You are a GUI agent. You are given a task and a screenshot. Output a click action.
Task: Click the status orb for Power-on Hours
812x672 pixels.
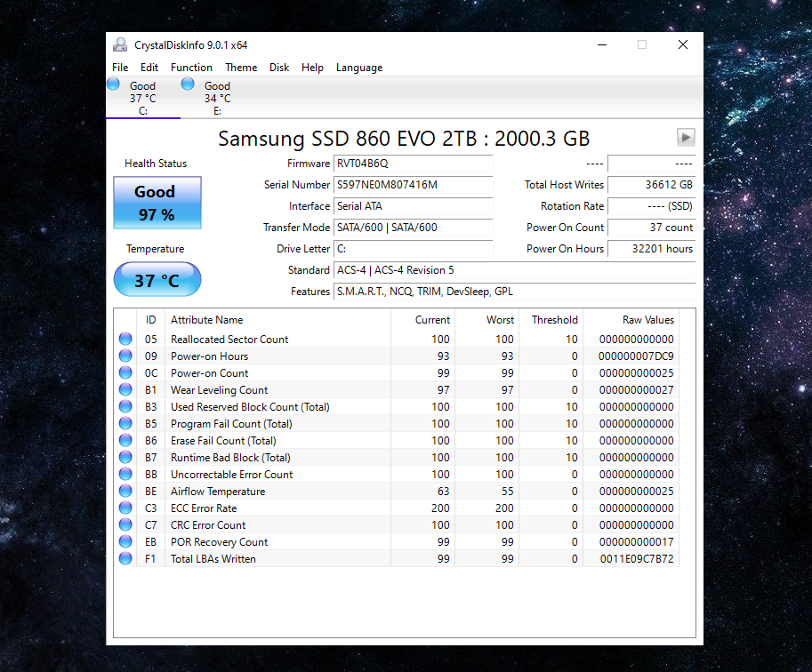point(125,356)
